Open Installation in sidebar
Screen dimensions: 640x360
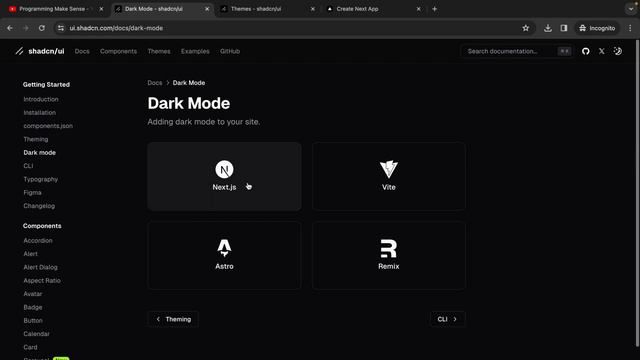pos(40,112)
